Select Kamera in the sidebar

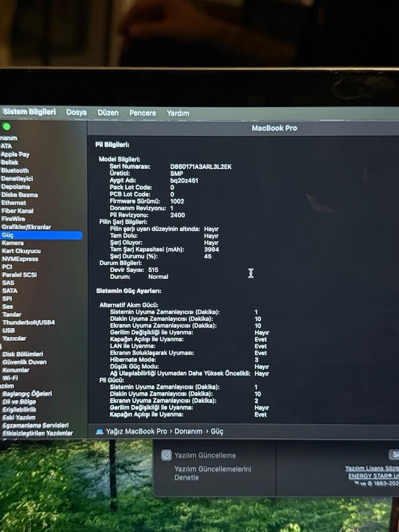(x=12, y=243)
